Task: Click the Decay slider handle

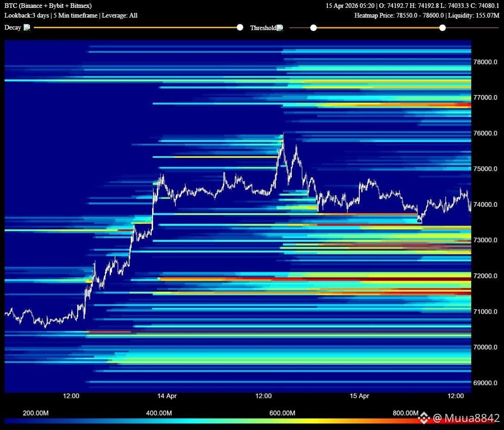Action: pyautogui.click(x=240, y=27)
